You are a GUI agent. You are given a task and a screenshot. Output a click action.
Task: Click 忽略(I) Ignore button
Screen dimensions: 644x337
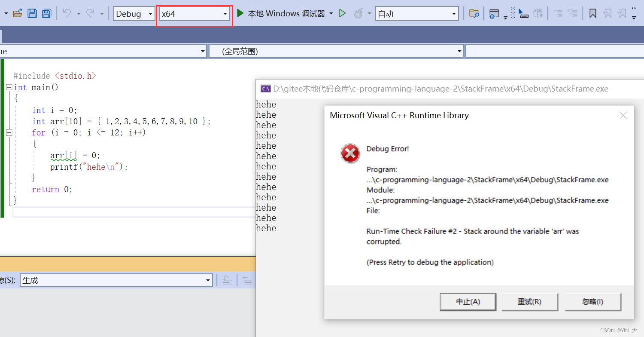[x=593, y=302]
